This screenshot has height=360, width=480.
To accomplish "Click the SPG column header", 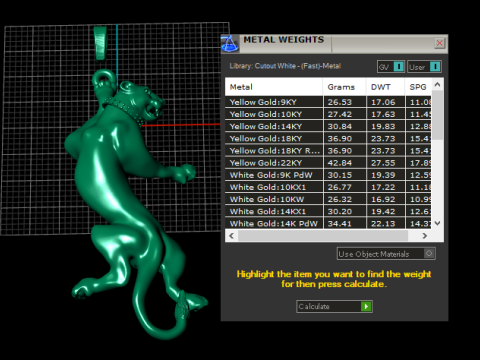I will (418, 87).
